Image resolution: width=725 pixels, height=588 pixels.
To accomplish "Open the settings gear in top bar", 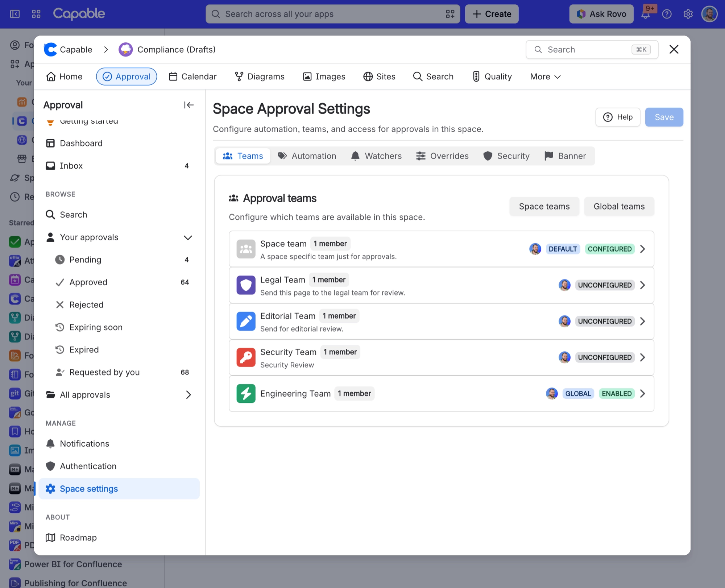I will (688, 14).
